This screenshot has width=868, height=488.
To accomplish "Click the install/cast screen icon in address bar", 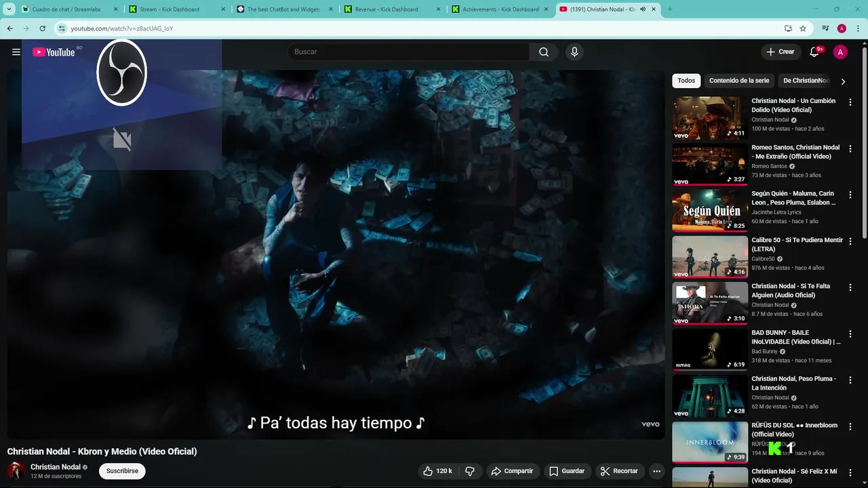I will (788, 28).
